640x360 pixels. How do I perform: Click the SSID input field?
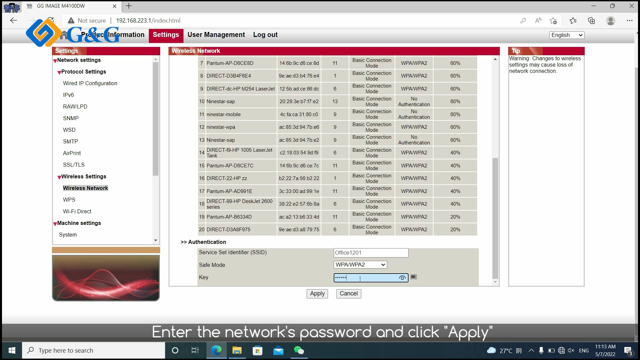point(371,253)
